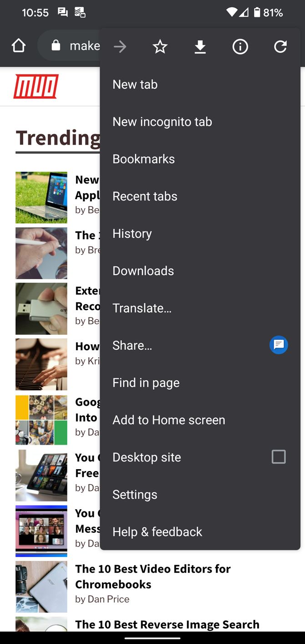The image size is (305, 644).
Task: Tap the MUO site logo
Action: [x=36, y=85]
